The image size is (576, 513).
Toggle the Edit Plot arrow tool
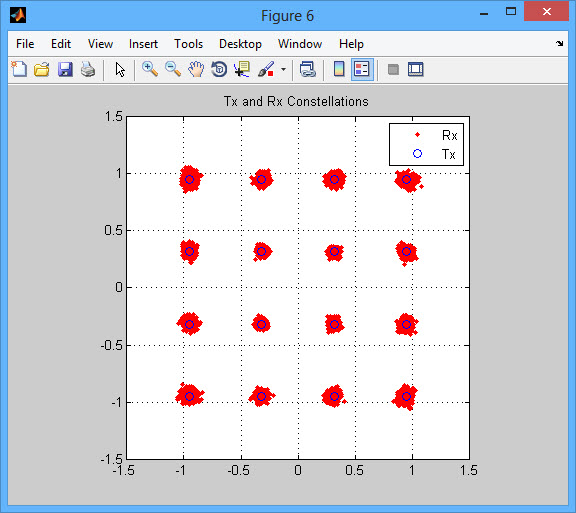(120, 69)
